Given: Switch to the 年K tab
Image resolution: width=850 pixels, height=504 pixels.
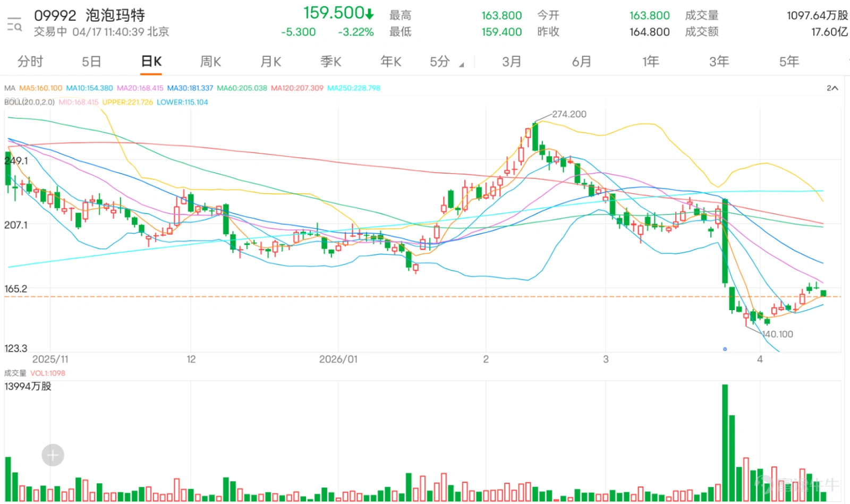Looking at the screenshot, I should pos(390,62).
